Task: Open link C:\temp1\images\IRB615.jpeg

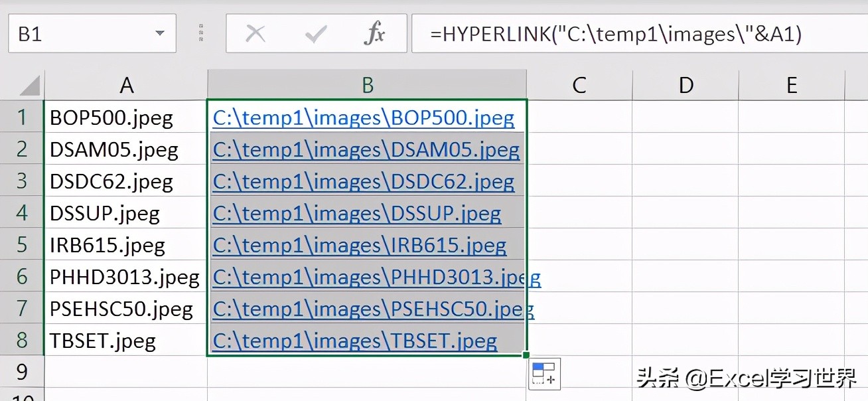Action: click(360, 246)
